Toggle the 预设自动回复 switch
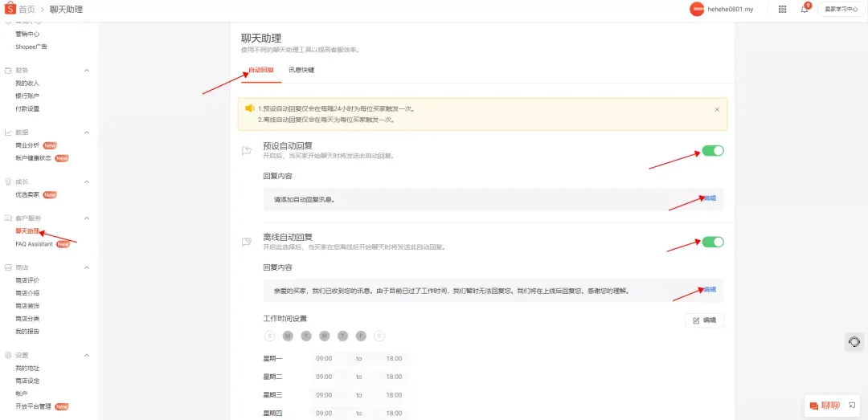The width and height of the screenshot is (868, 420). coord(713,151)
